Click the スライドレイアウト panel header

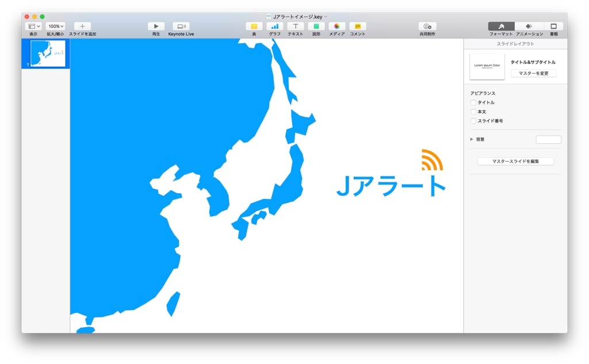pos(515,44)
